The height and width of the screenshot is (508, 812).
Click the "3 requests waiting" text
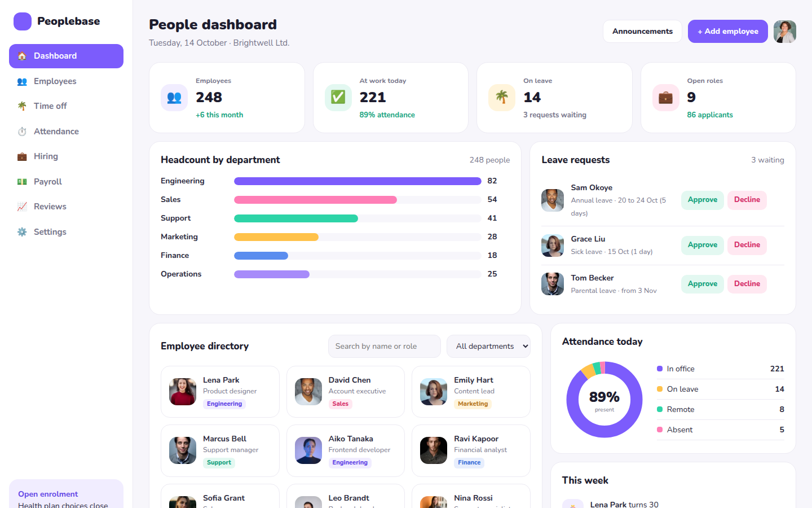[x=555, y=115]
